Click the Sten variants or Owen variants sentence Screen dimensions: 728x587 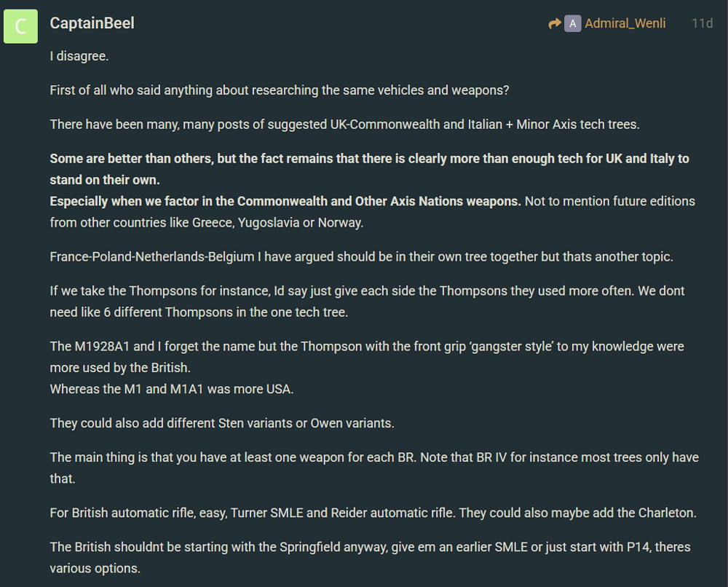click(x=222, y=424)
